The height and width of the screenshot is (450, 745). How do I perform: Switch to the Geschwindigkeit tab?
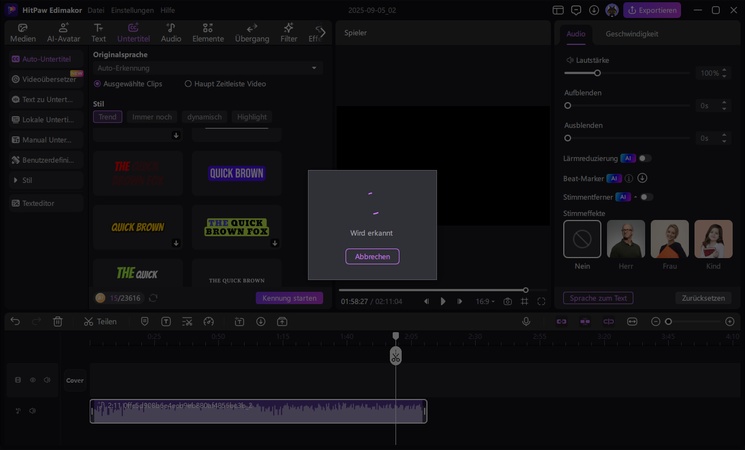[x=631, y=34]
